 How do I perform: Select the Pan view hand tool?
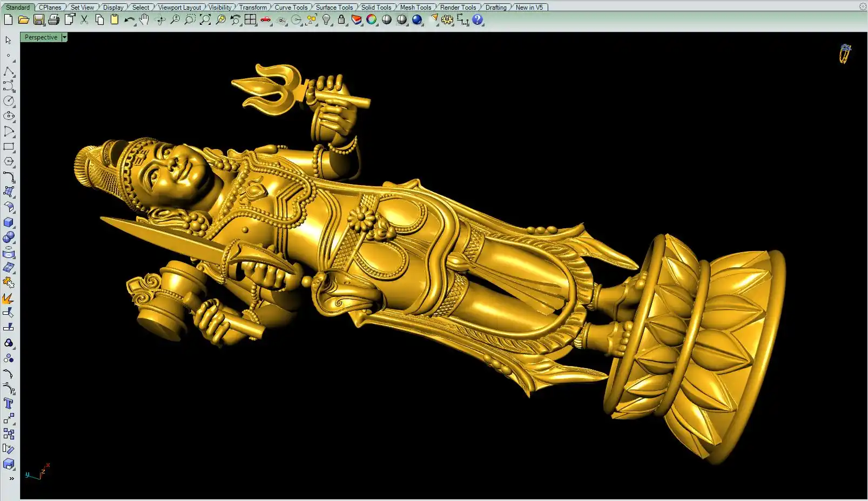point(144,20)
